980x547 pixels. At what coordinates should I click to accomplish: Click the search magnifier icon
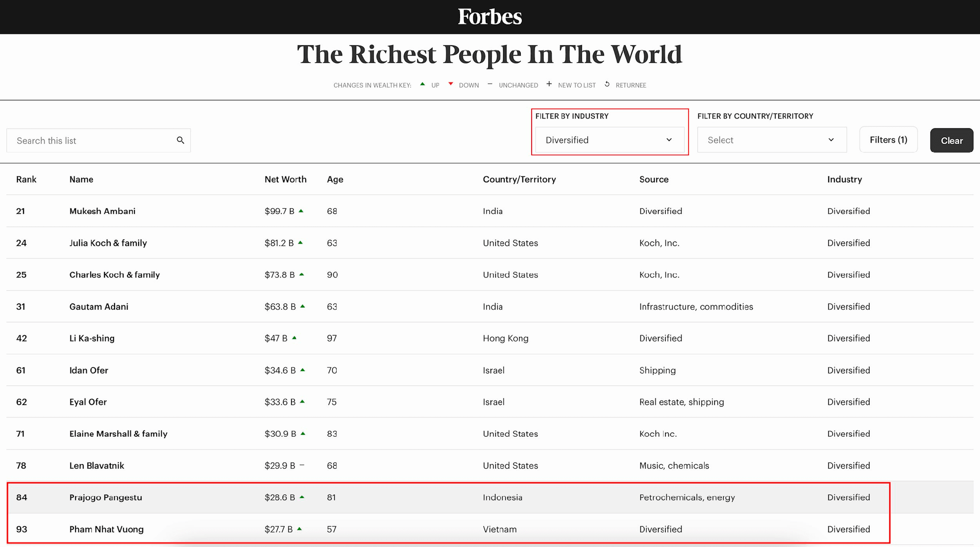pos(180,140)
